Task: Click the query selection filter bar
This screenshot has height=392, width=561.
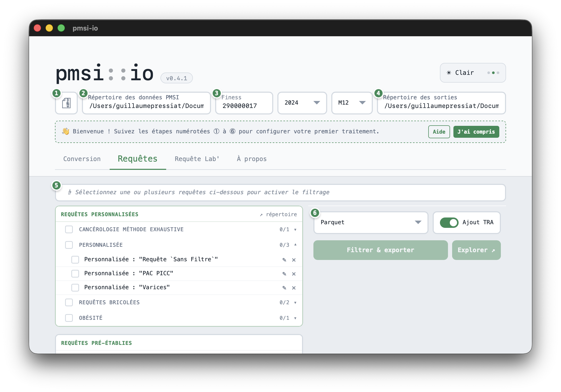Action: [x=280, y=192]
